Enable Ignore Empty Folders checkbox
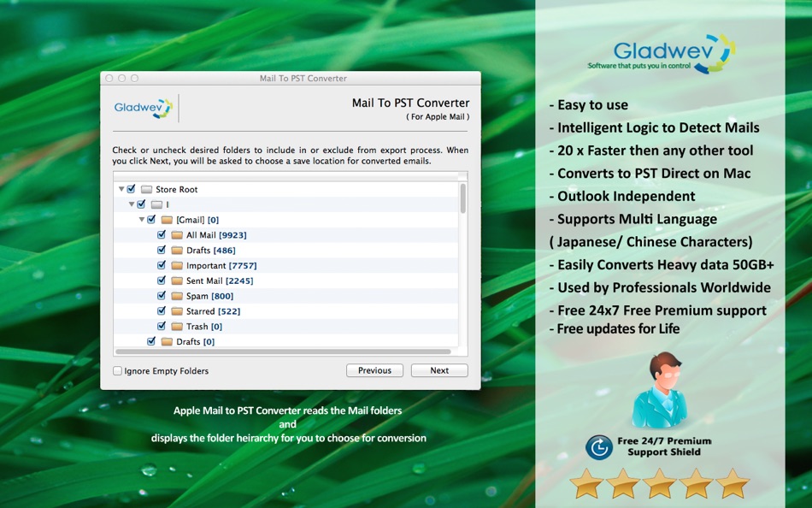812x508 pixels. (x=118, y=371)
